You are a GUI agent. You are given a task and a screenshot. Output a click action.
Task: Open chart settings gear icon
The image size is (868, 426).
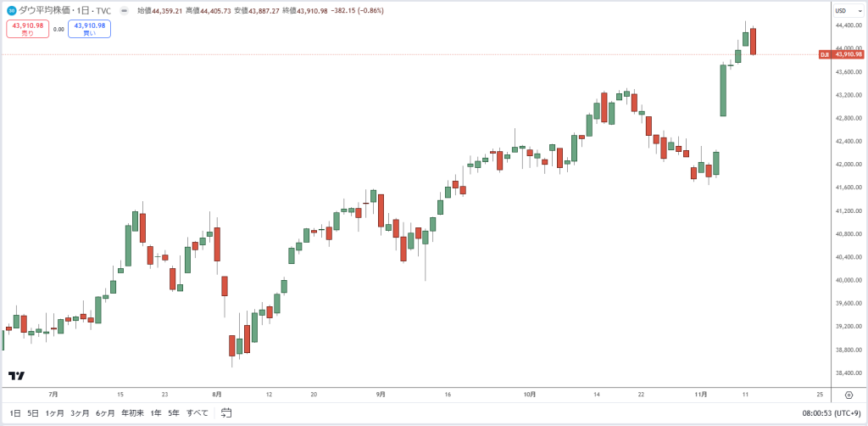coord(849,395)
